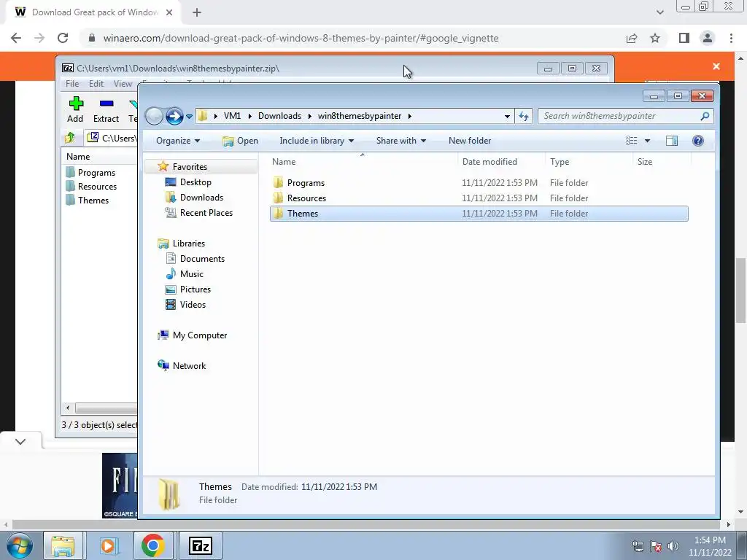
Task: Open the Windows Start menu
Action: [x=20, y=545]
